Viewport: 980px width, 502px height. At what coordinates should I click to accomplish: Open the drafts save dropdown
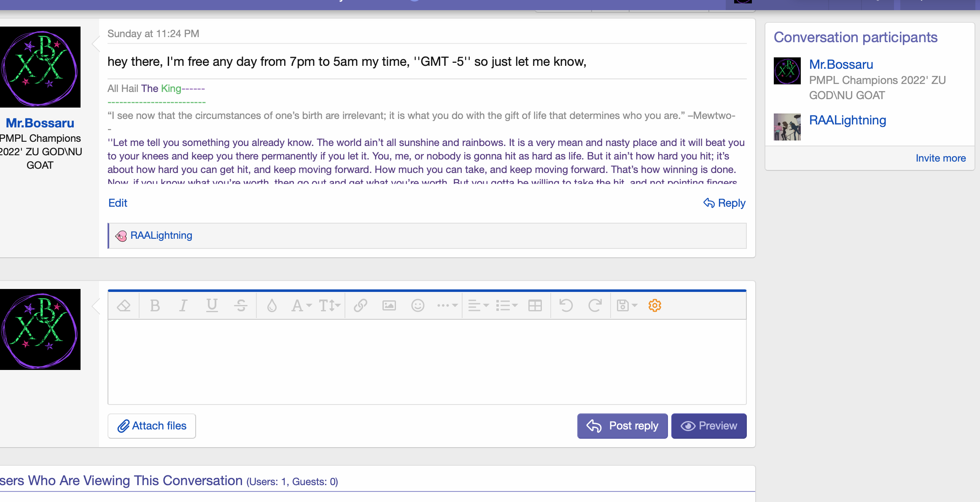click(x=627, y=305)
